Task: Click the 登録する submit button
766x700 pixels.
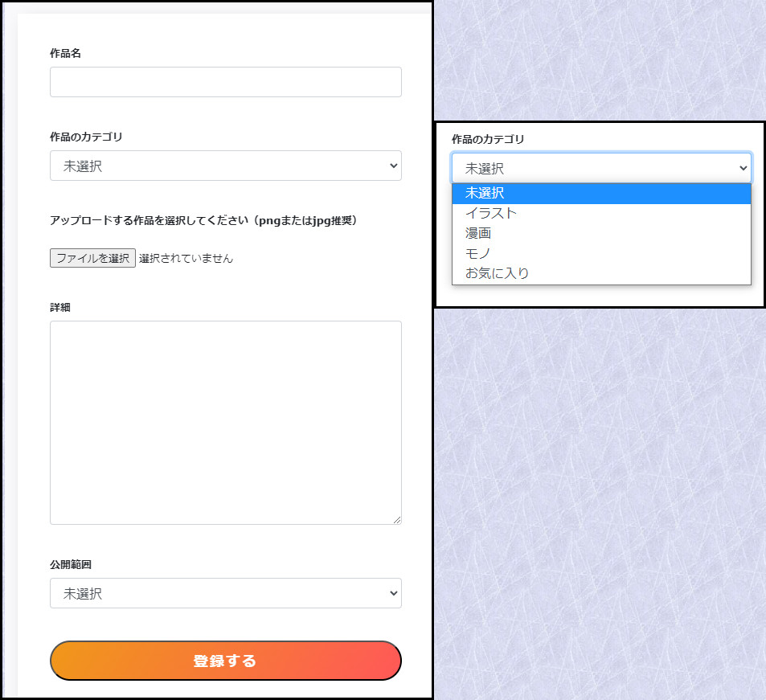Action: point(226,661)
